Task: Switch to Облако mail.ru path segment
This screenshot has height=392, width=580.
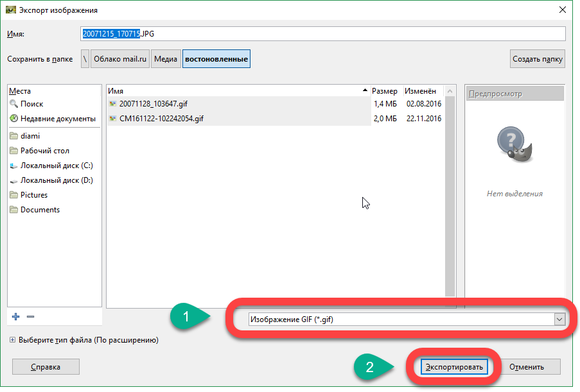Action: 120,59
